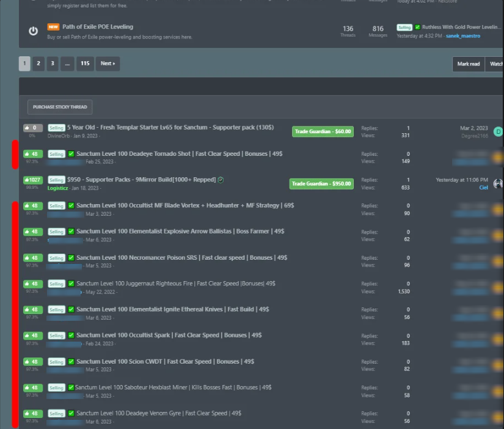Click the Trade Guardian $60.00 badge
This screenshot has height=429, width=504.
click(323, 131)
